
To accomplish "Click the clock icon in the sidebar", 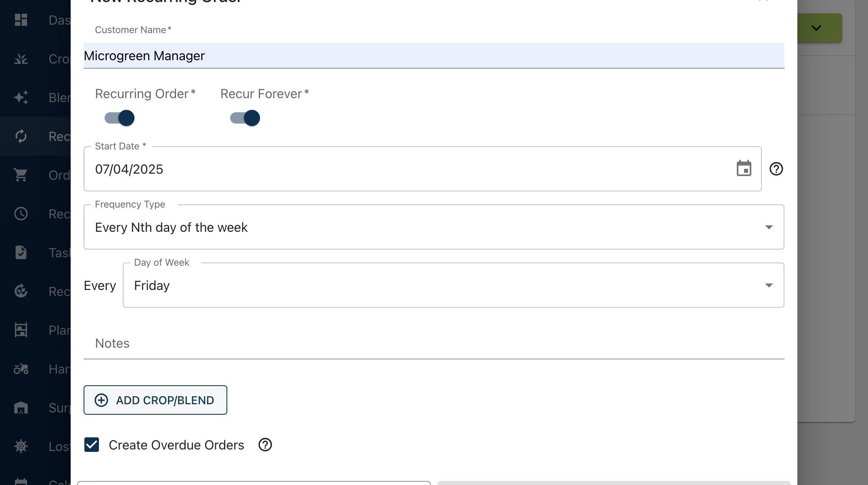I will click(21, 214).
